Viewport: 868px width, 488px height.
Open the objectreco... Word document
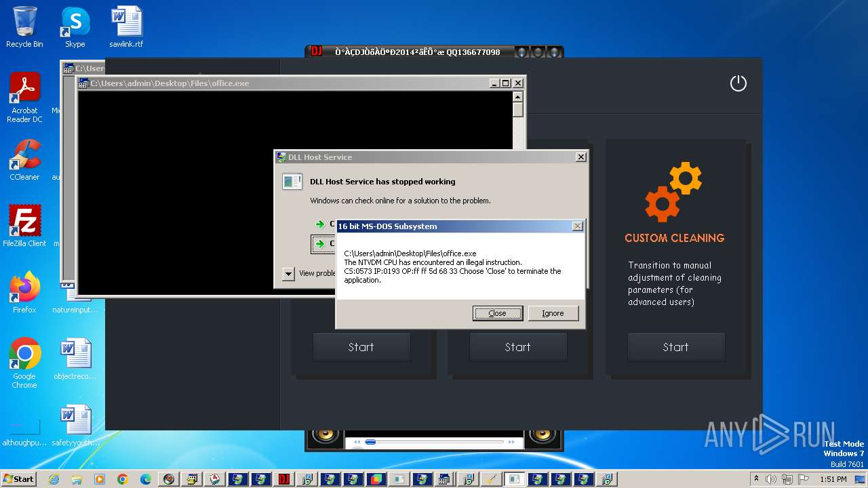[75, 359]
